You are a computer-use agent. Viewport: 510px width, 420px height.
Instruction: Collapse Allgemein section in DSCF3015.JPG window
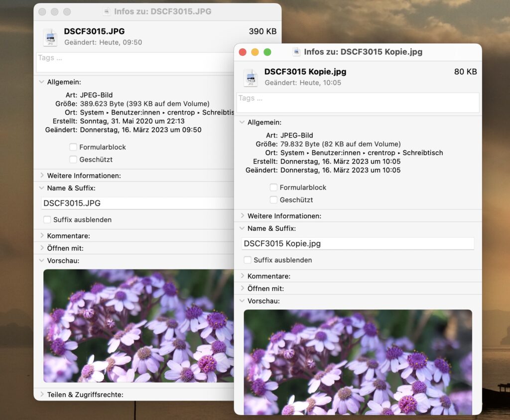42,82
